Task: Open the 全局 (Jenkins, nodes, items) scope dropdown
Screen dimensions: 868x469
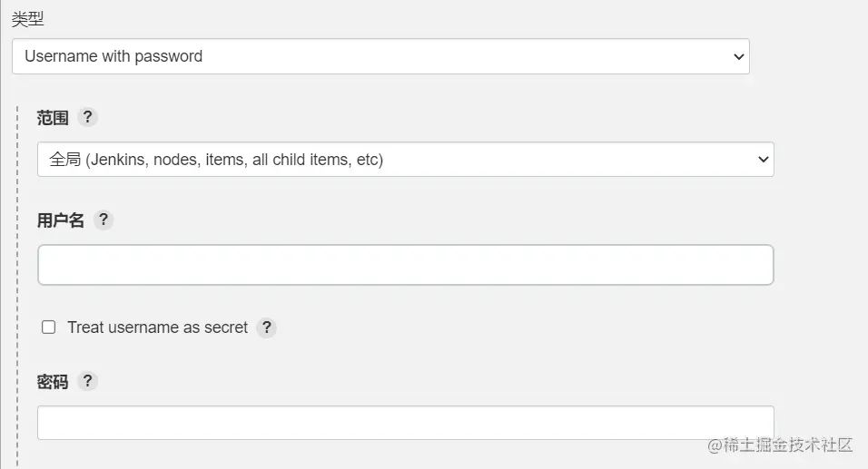Action: pyautogui.click(x=406, y=160)
